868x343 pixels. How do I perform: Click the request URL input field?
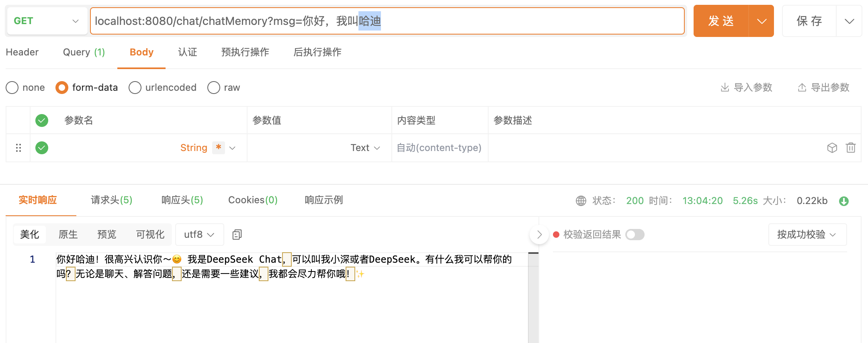(387, 21)
